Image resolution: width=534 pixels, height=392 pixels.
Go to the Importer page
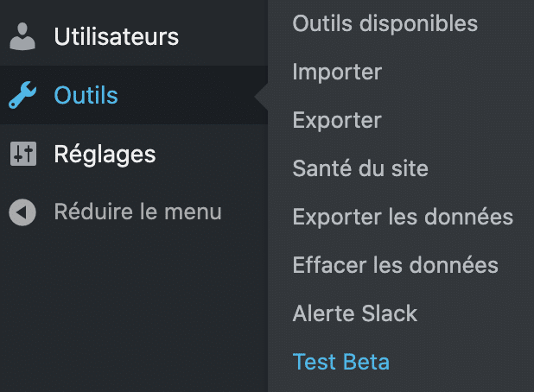[337, 73]
